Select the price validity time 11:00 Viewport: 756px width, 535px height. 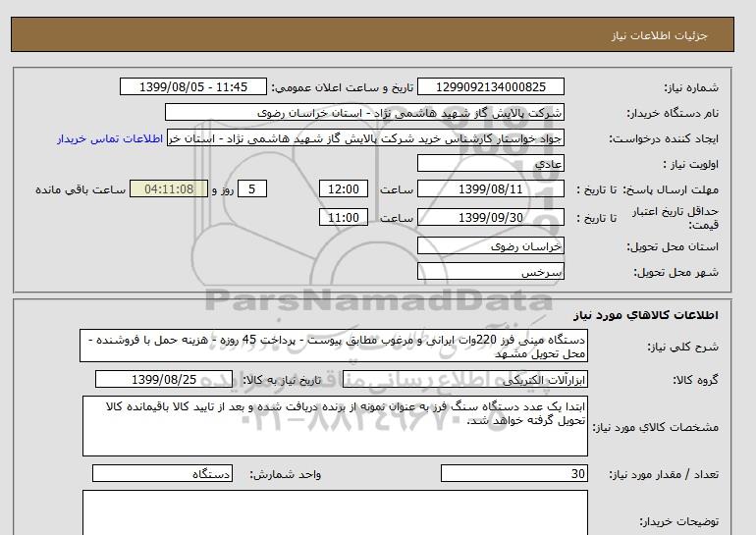point(345,217)
